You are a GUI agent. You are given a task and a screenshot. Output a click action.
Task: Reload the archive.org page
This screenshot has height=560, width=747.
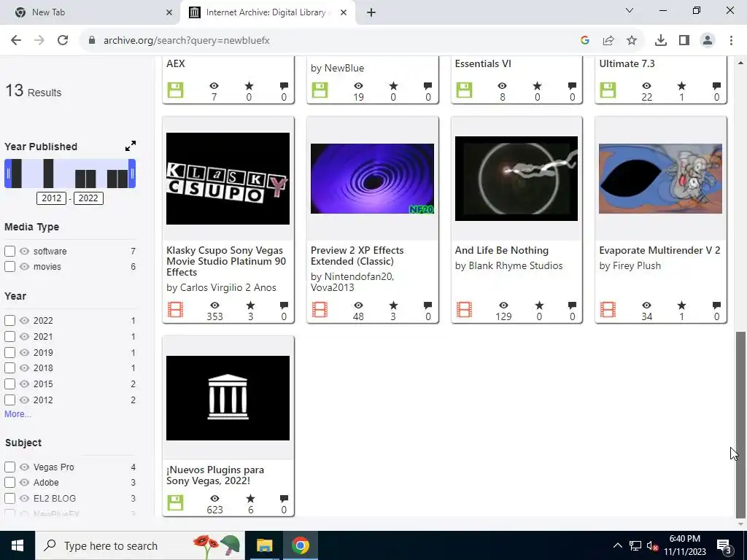point(63,41)
